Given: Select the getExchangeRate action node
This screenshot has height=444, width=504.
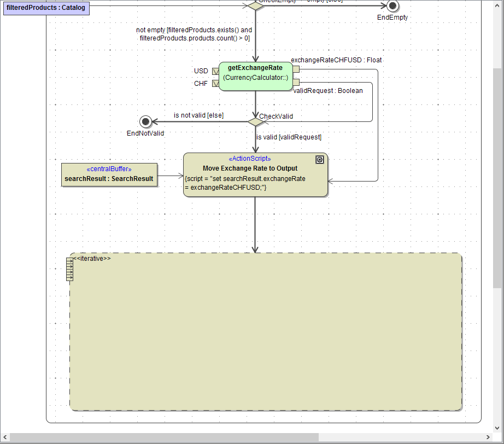Looking at the screenshot, I should (x=255, y=77).
